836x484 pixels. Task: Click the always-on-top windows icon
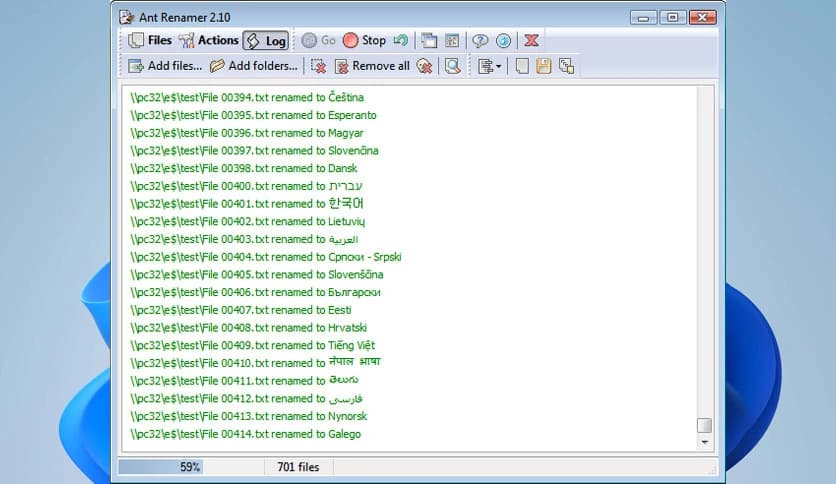tap(429, 41)
